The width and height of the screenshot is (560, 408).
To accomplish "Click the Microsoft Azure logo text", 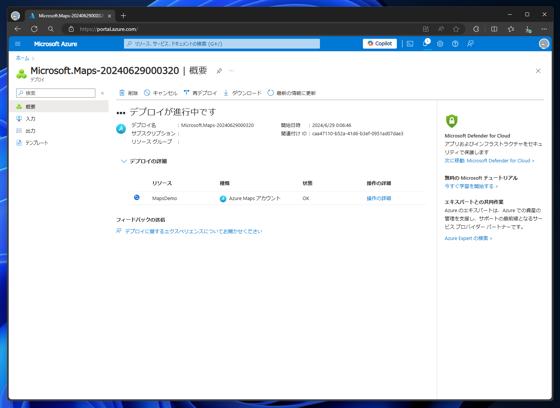I will click(x=55, y=44).
